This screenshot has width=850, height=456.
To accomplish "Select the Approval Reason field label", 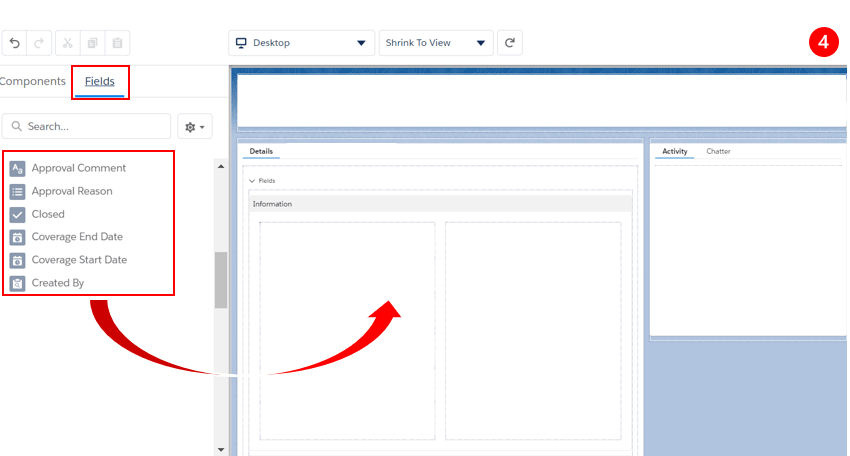I will (72, 191).
